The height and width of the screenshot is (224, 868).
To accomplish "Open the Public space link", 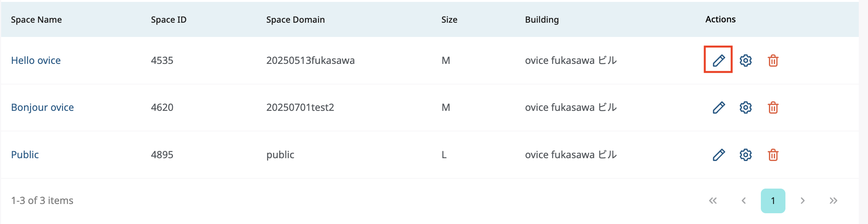I will (x=25, y=155).
